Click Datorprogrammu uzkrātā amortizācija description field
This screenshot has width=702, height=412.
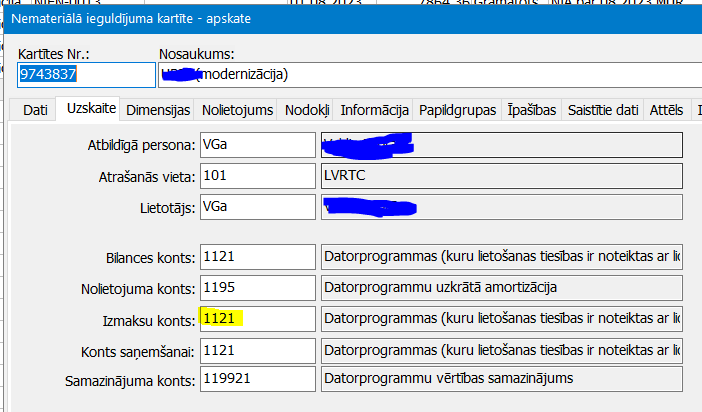(x=501, y=288)
